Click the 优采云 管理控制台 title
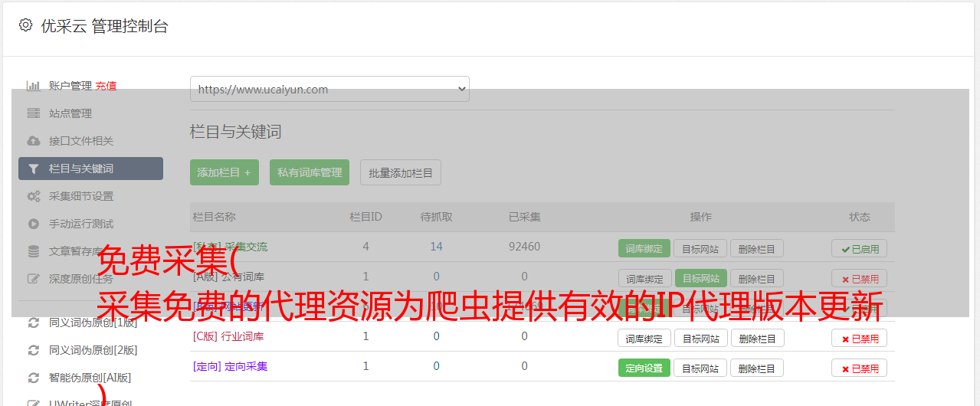Image resolution: width=980 pixels, height=406 pixels. point(104,26)
